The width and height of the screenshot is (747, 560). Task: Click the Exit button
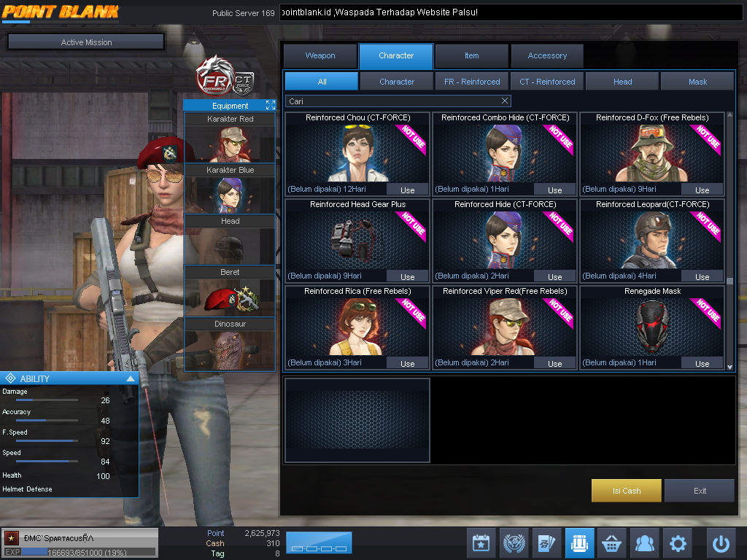click(700, 491)
